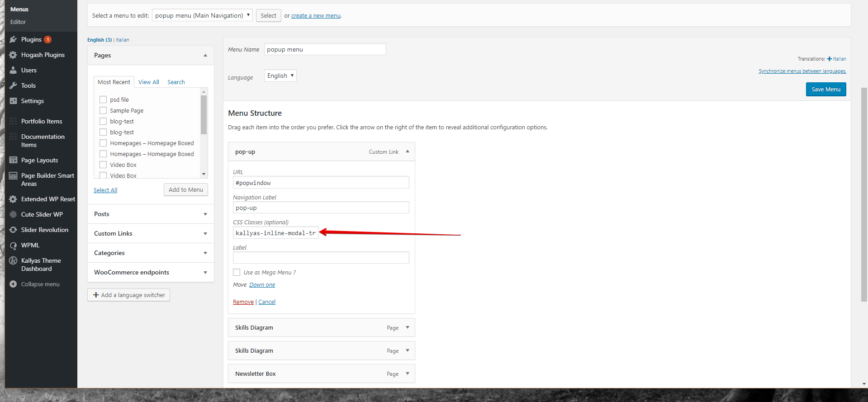This screenshot has width=868, height=402.
Task: Expand the Posts panel
Action: tap(205, 214)
